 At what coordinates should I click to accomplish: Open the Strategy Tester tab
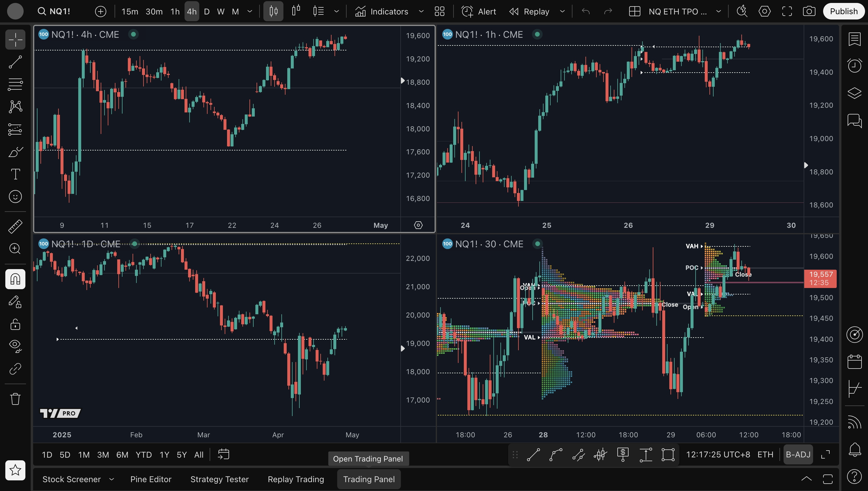[219, 479]
